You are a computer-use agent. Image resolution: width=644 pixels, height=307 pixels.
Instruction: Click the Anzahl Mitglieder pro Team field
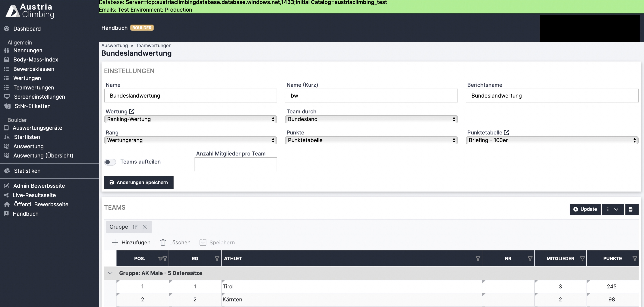[x=235, y=164]
